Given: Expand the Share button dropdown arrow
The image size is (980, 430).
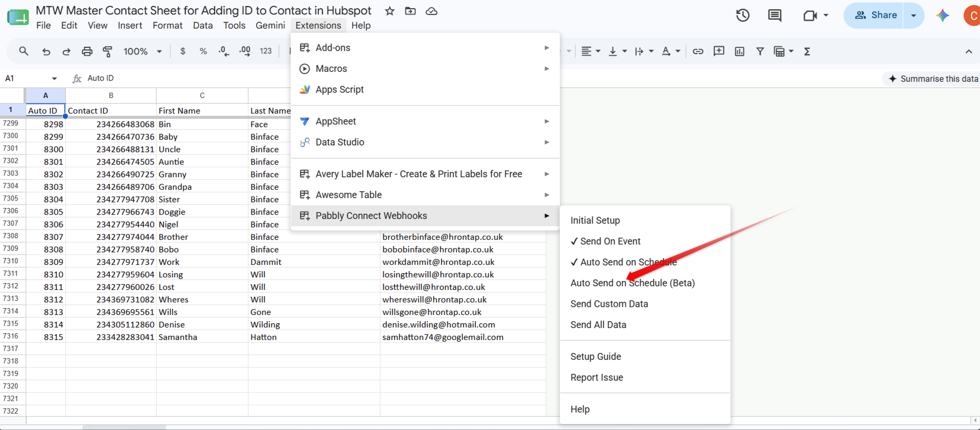Looking at the screenshot, I should click(913, 15).
